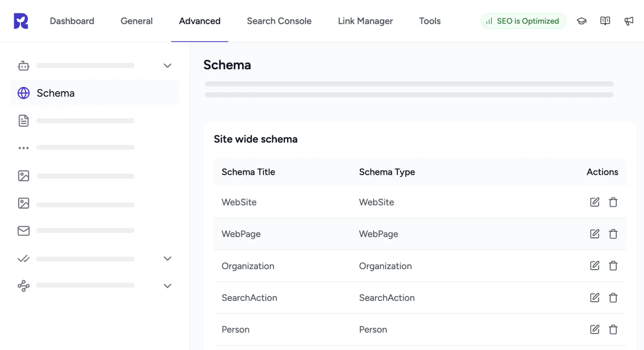644x350 pixels.
Task: Go to the Link Manager tab
Action: pos(365,21)
